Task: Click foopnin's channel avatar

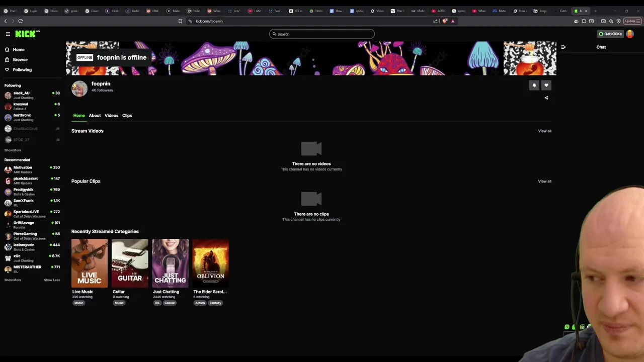Action: click(x=79, y=88)
